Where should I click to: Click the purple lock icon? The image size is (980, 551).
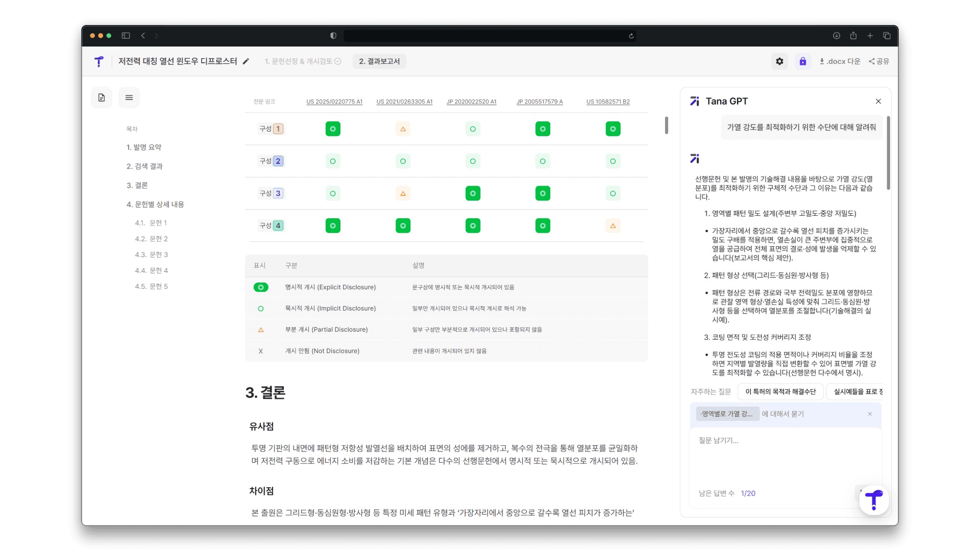(x=803, y=61)
